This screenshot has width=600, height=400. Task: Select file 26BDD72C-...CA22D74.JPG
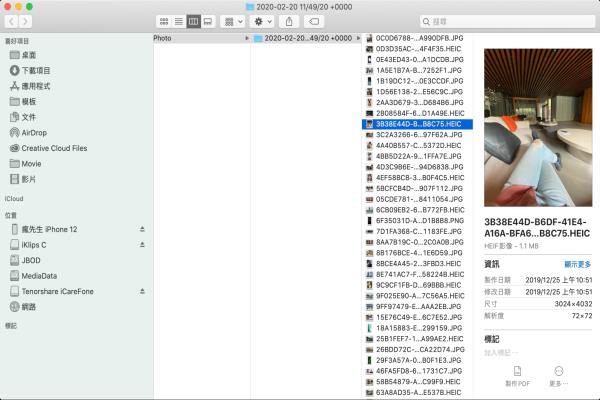click(x=417, y=349)
